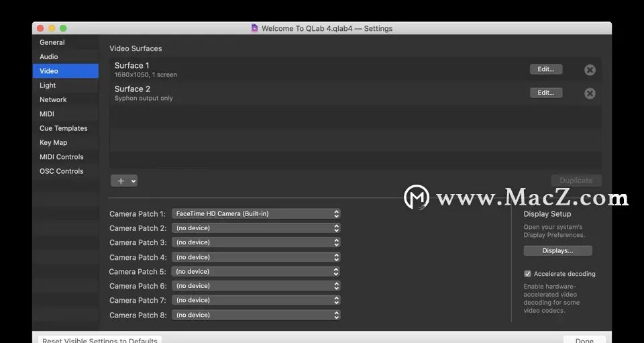
Task: Open MIDI Controls settings
Action: (66, 157)
